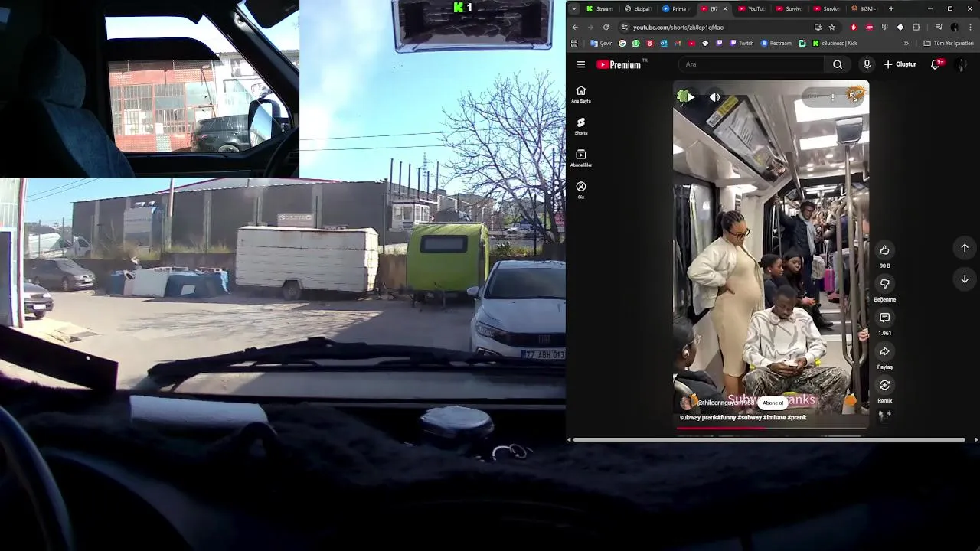Bookmark this page with the star icon
This screenshot has width=980, height=551.
[x=832, y=28]
